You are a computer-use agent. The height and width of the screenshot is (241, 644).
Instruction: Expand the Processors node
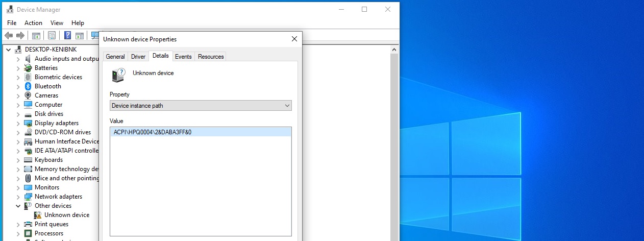(x=18, y=233)
